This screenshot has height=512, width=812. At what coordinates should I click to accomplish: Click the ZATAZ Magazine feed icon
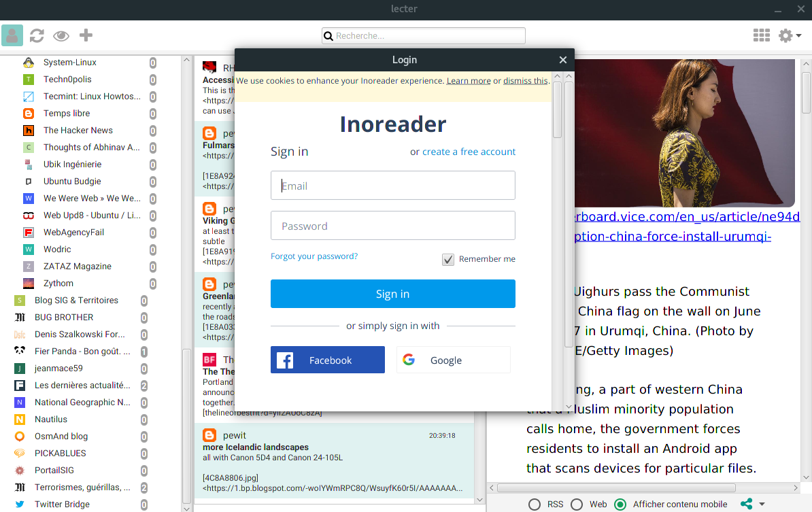[29, 267]
